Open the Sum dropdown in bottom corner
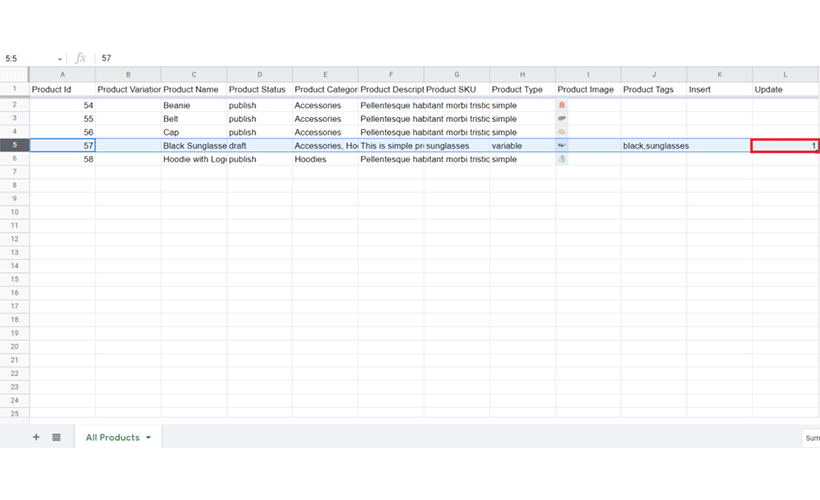Image resolution: width=820 pixels, height=500 pixels. (811, 438)
